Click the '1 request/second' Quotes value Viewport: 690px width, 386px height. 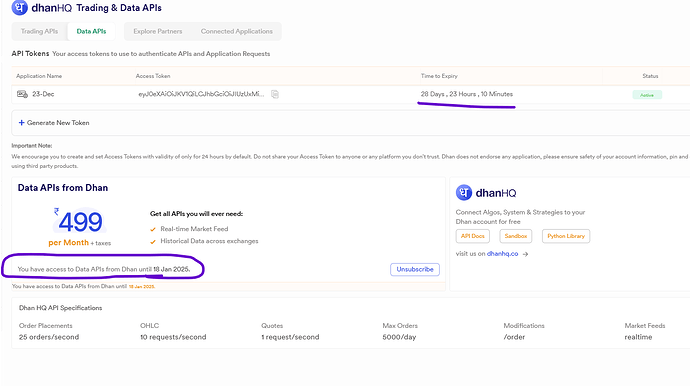coord(290,337)
